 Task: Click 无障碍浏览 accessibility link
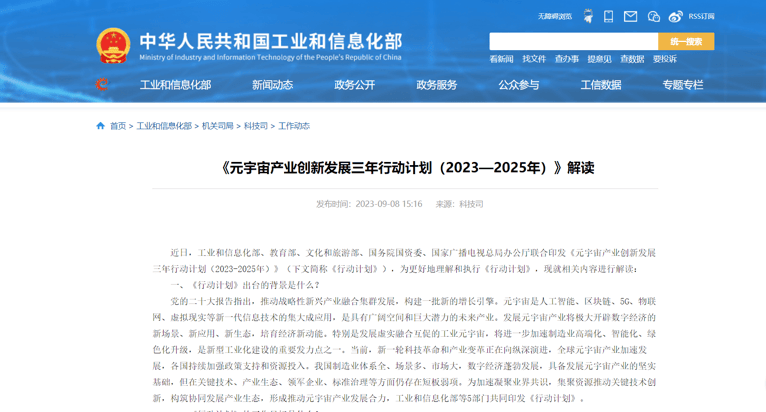(x=554, y=17)
